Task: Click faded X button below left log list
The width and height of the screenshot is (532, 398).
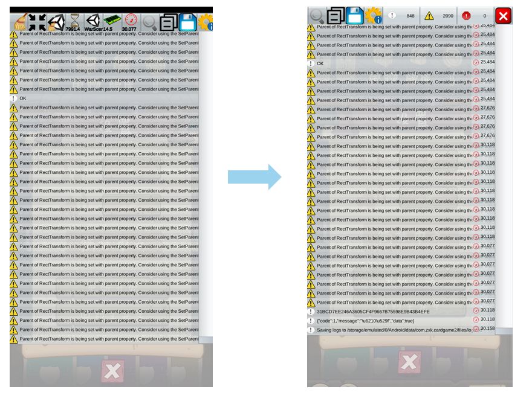Action: point(112,371)
